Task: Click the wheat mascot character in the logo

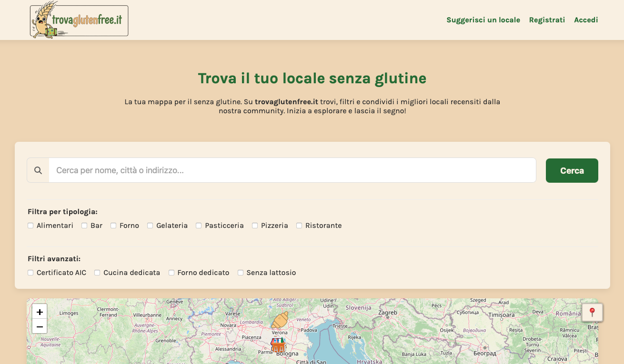Action: [x=43, y=20]
